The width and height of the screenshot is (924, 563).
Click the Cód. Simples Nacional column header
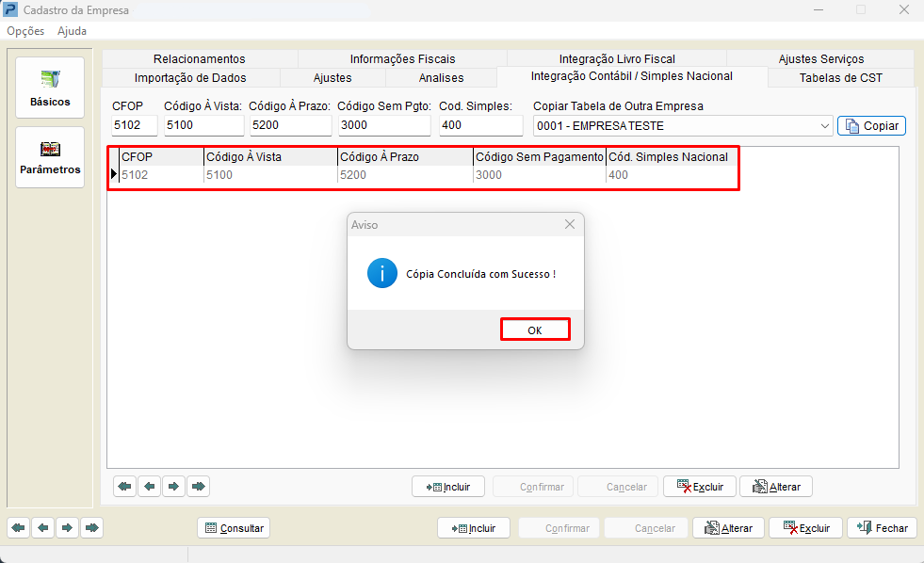click(672, 156)
